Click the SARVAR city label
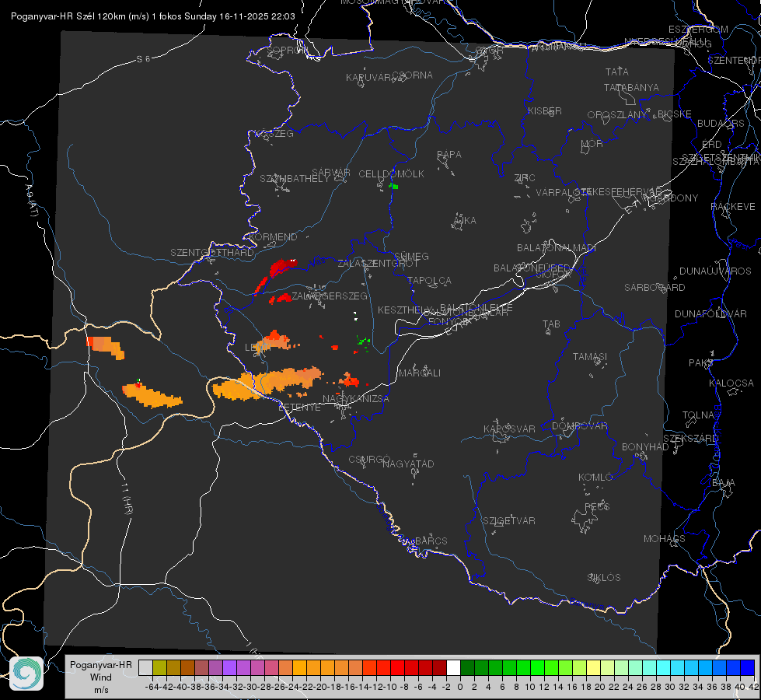The height and width of the screenshot is (700, 761). [331, 172]
